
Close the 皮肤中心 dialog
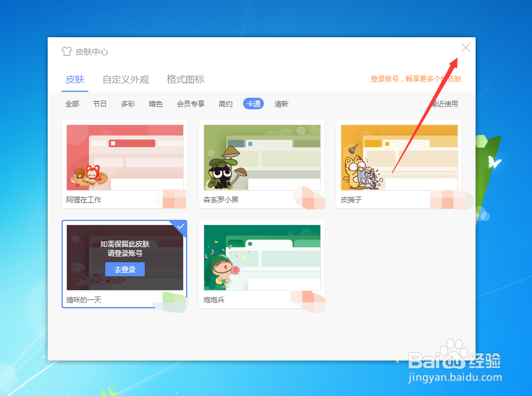coord(466,48)
